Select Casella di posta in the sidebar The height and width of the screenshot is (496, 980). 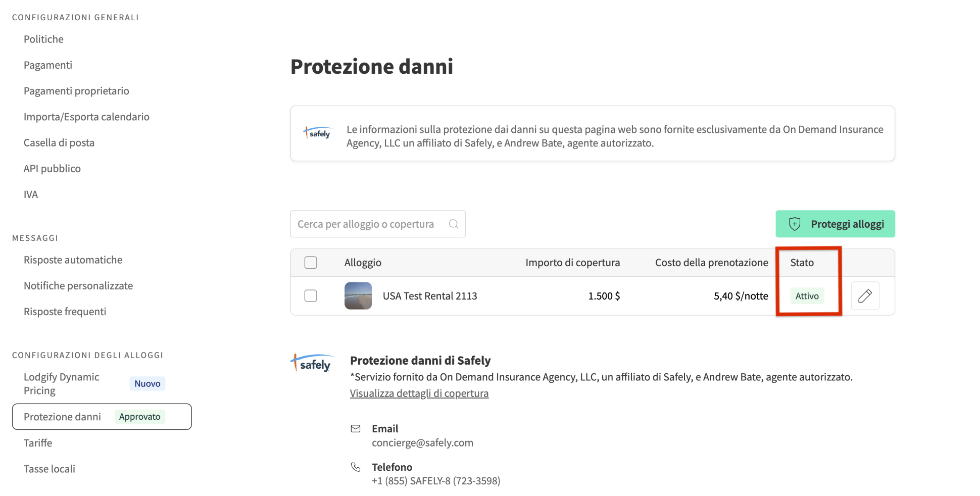click(59, 142)
